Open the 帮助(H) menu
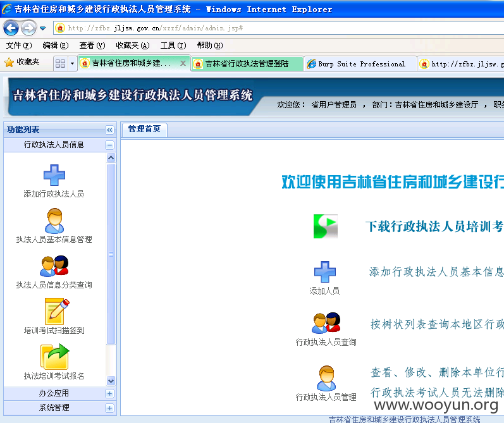The height and width of the screenshot is (423, 504). pos(209,46)
